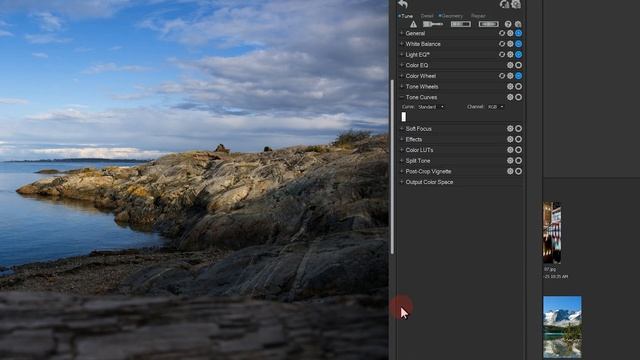This screenshot has width=640, height=360.
Task: Enable the Tone Wheels group
Action: pyautogui.click(x=518, y=87)
